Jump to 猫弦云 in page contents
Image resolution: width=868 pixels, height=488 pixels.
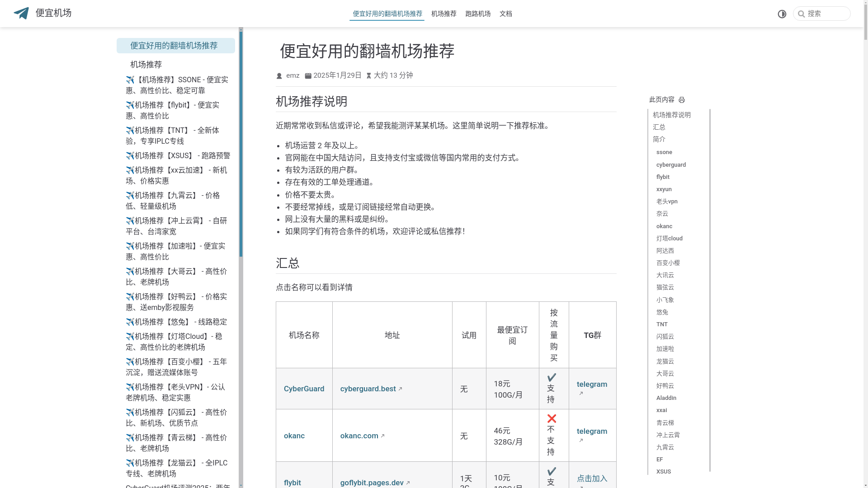pos(665,287)
